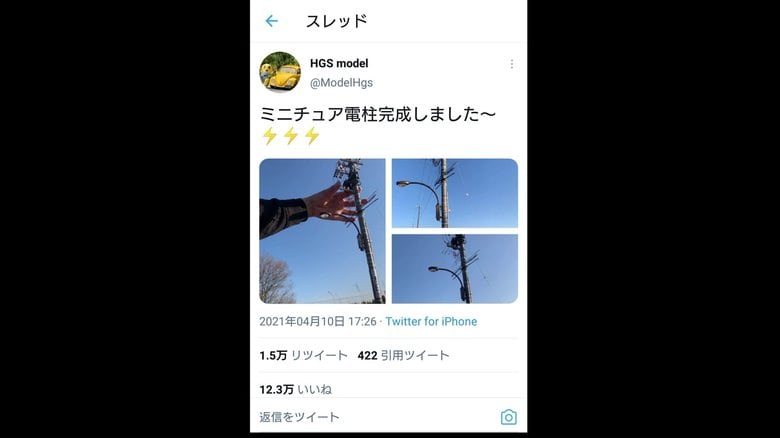This screenshot has height=438, width=780.
Task: Open HGS model's yellow car avatar
Action: point(280,72)
